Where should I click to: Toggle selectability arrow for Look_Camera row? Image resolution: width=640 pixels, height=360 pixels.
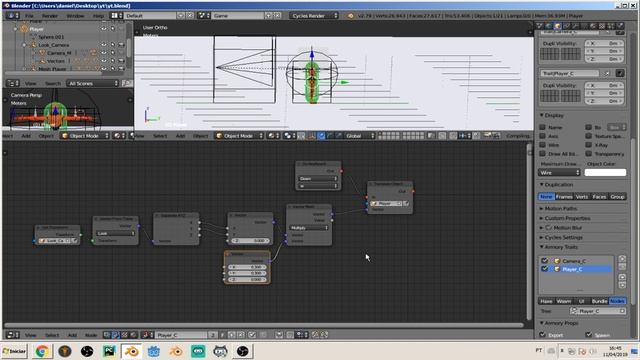coord(113,45)
